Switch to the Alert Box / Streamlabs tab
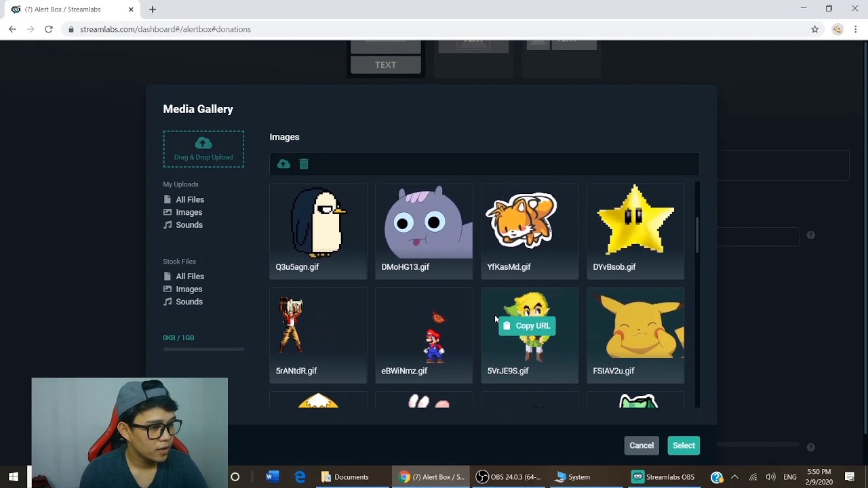The height and width of the screenshot is (488, 868). [71, 9]
